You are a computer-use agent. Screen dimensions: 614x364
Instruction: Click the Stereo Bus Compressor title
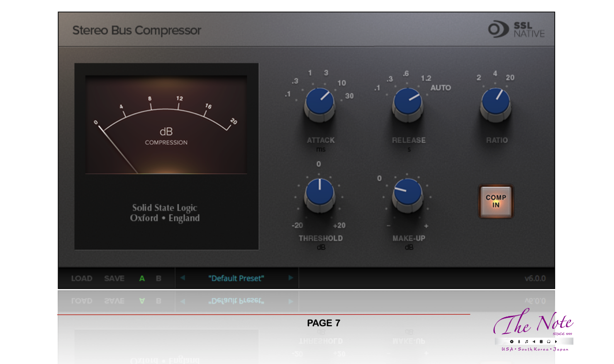(x=136, y=30)
